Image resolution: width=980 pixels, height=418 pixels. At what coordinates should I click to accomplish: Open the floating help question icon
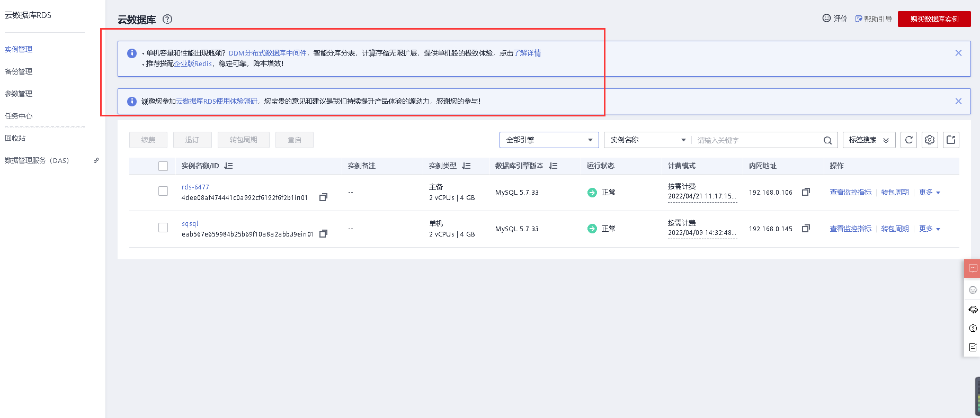[x=973, y=328]
